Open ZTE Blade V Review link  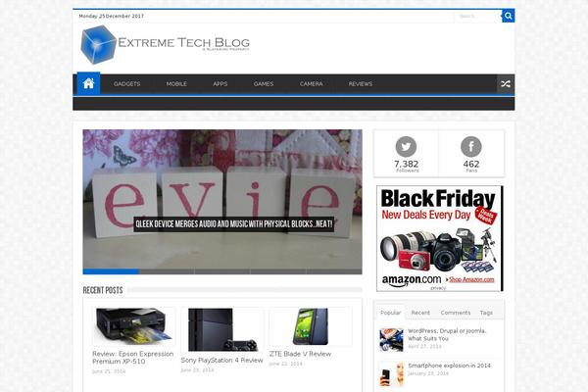tap(300, 354)
